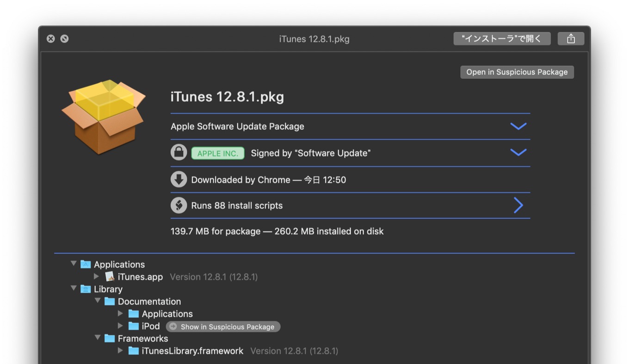Click Show in Suspicious Package pill

(223, 327)
